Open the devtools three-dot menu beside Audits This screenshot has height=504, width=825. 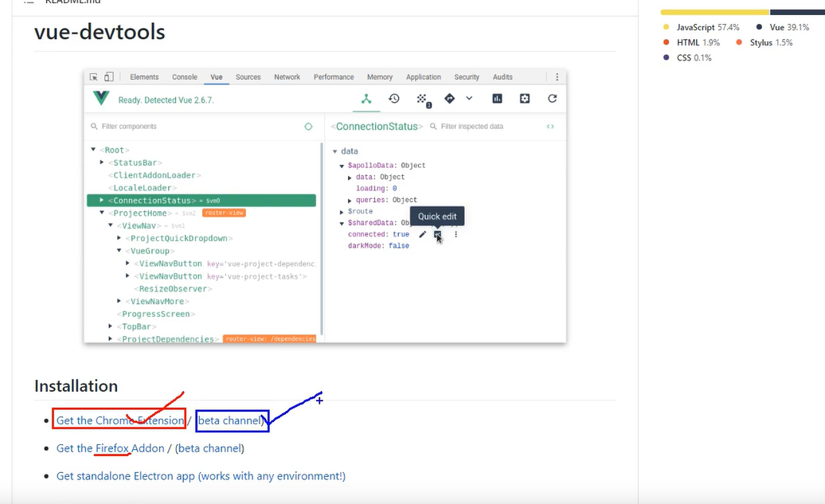557,76
